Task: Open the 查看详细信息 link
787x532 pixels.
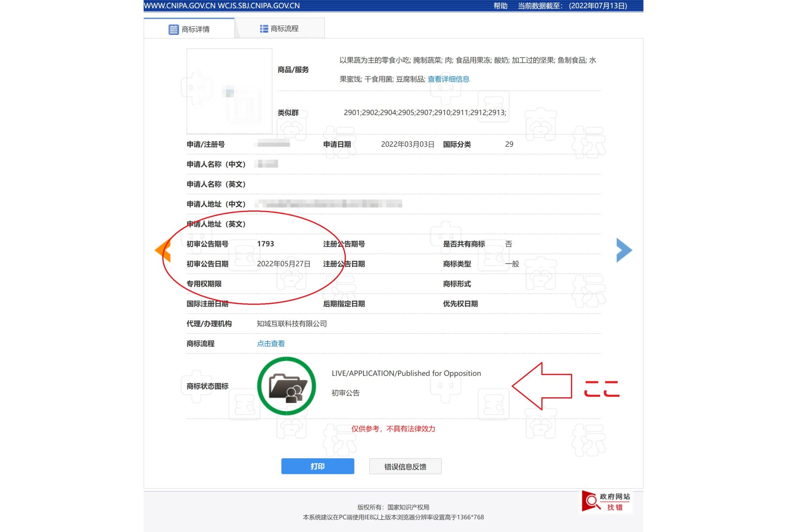Action: point(448,79)
